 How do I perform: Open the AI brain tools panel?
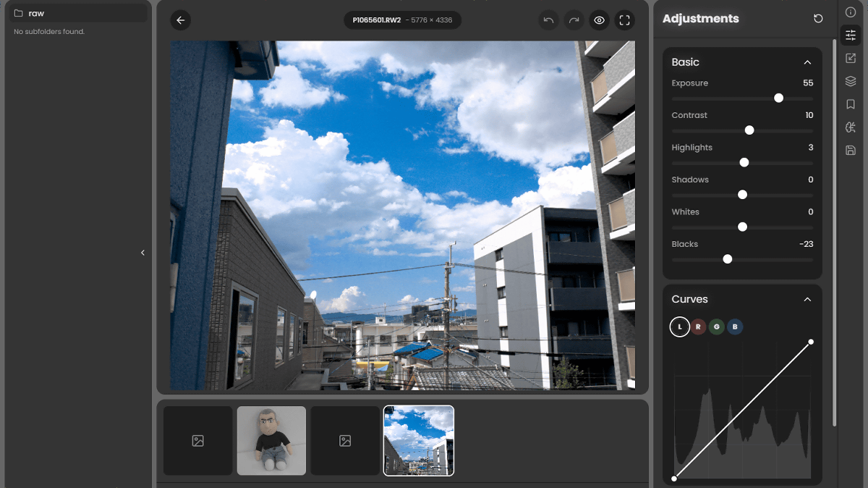[851, 127]
